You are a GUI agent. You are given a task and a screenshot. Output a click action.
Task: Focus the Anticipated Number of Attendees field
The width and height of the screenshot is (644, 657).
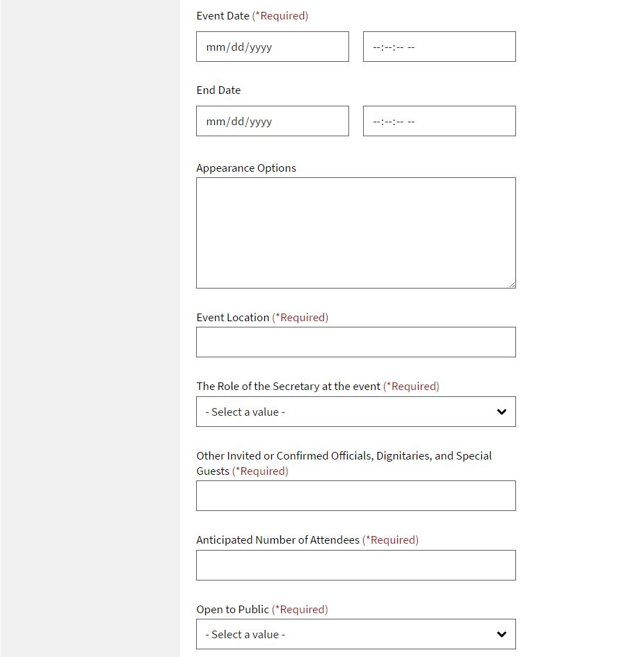[355, 565]
